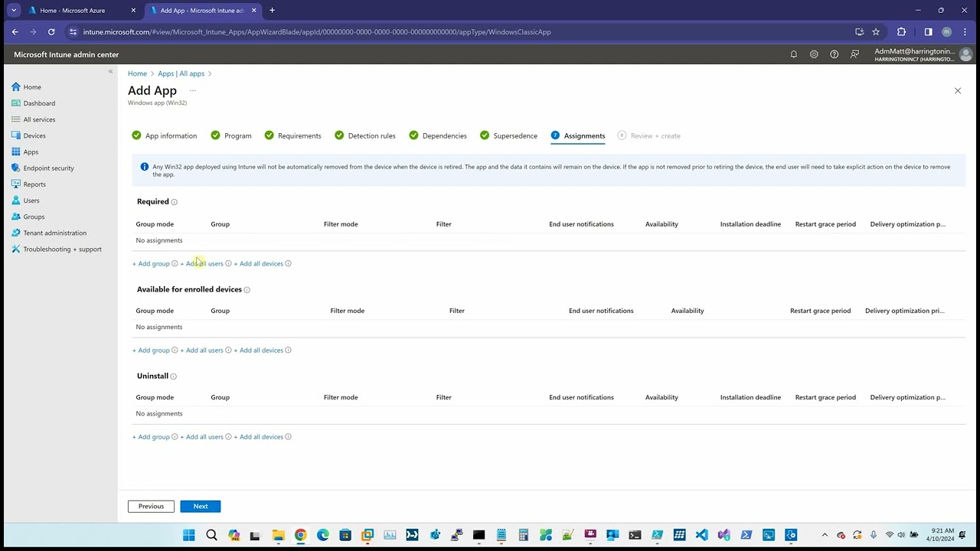
Task: Open the AdmMatt account menu
Action: click(x=923, y=54)
